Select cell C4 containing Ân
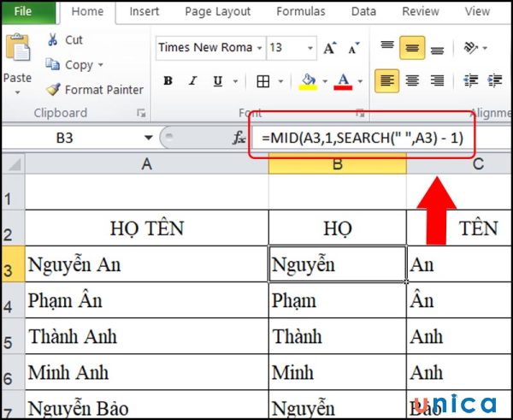513x420 pixels. pyautogui.click(x=459, y=300)
